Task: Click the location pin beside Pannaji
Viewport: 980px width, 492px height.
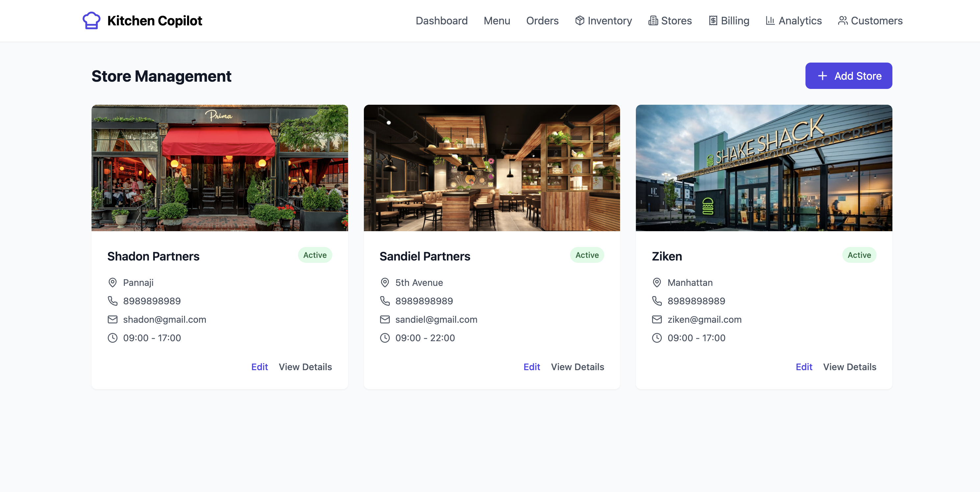Action: click(113, 282)
